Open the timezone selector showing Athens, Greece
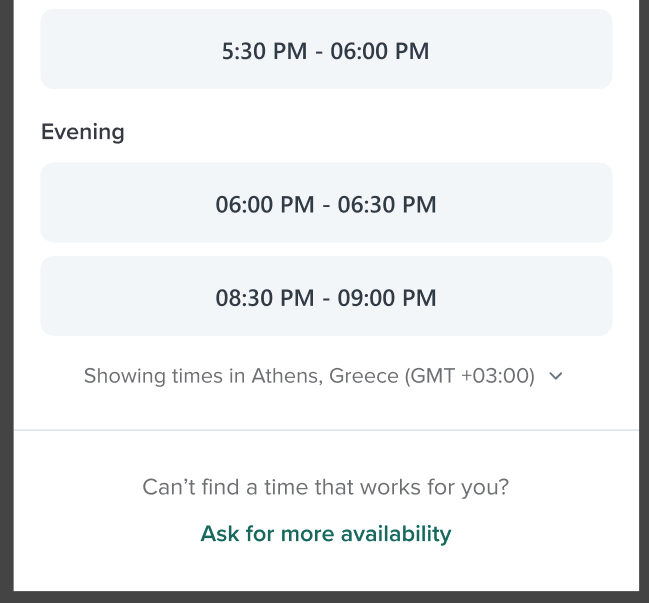This screenshot has height=603, width=649. (323, 377)
